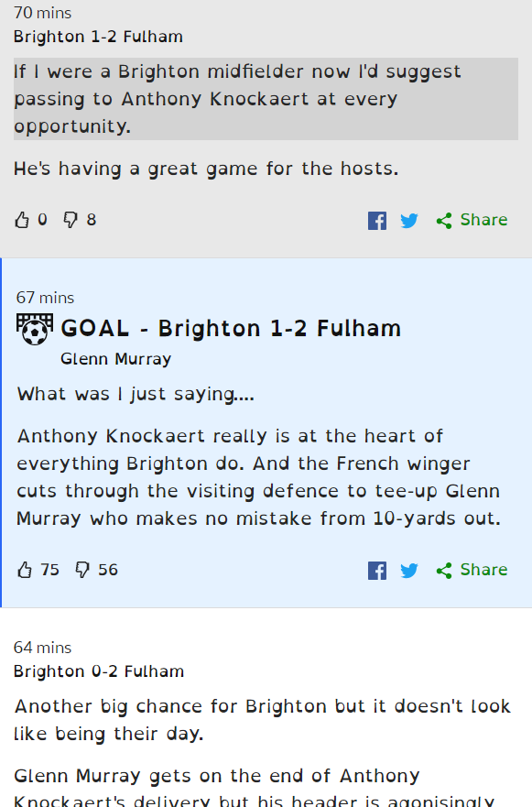
Task: Click the Share link on 70 mins post
Action: tap(483, 220)
